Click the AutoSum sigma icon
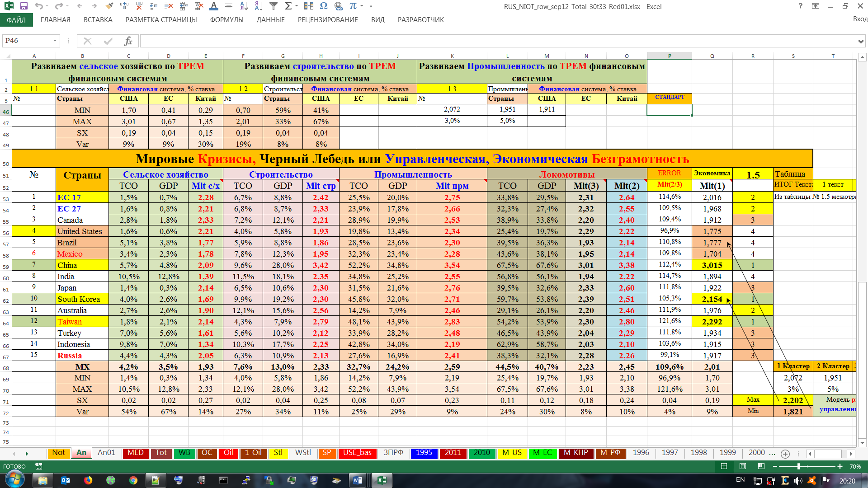The height and width of the screenshot is (488, 868). 288,6
